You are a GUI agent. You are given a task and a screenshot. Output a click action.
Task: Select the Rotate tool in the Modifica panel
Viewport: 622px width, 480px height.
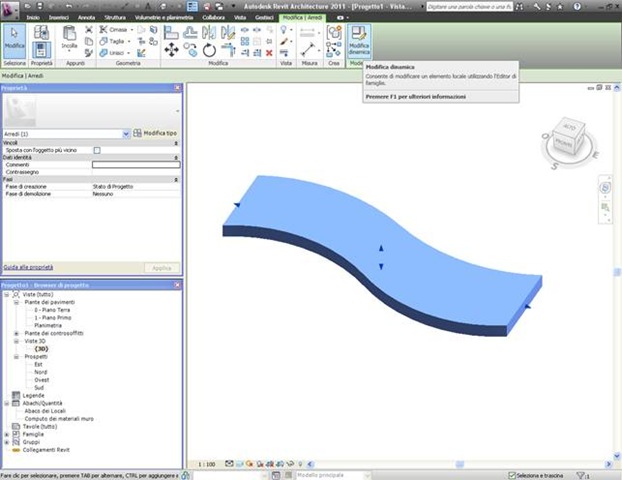click(208, 49)
